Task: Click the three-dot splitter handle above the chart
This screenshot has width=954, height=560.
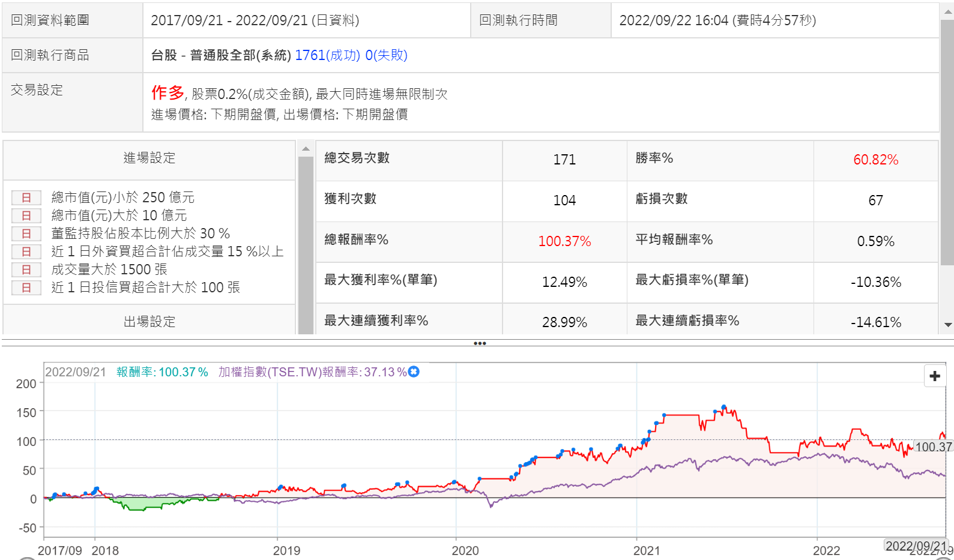Action: 480,343
